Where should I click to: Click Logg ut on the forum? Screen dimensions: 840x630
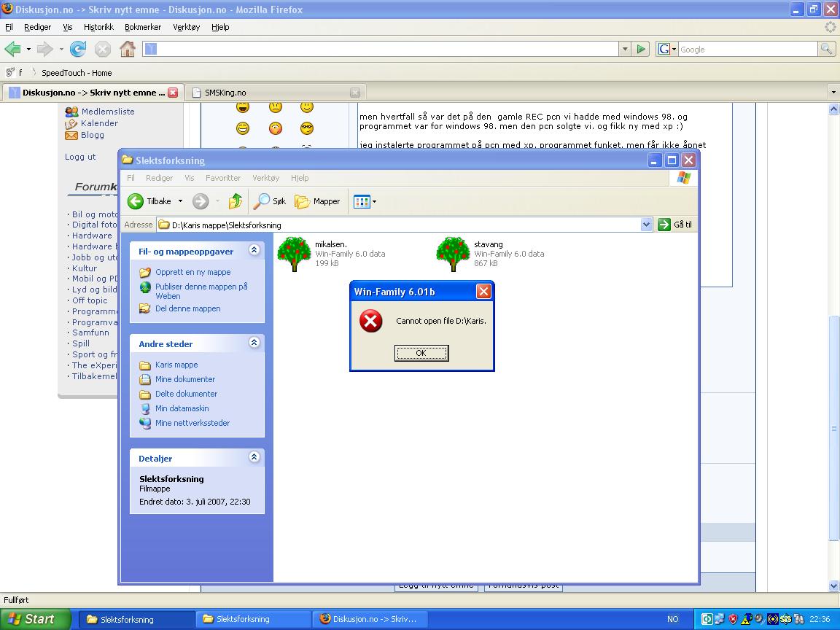tap(80, 157)
